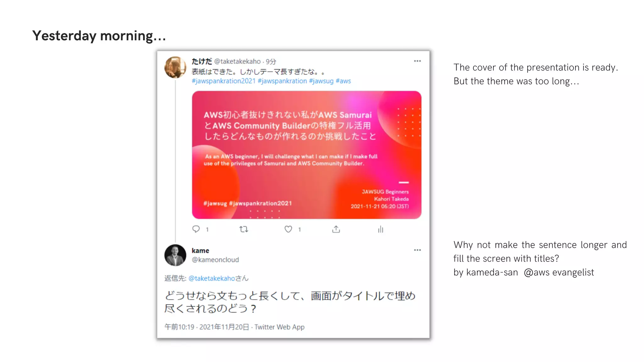The width and height of the screenshot is (644, 362).
Task: Open the #jawspankration hashtag
Action: (x=282, y=81)
